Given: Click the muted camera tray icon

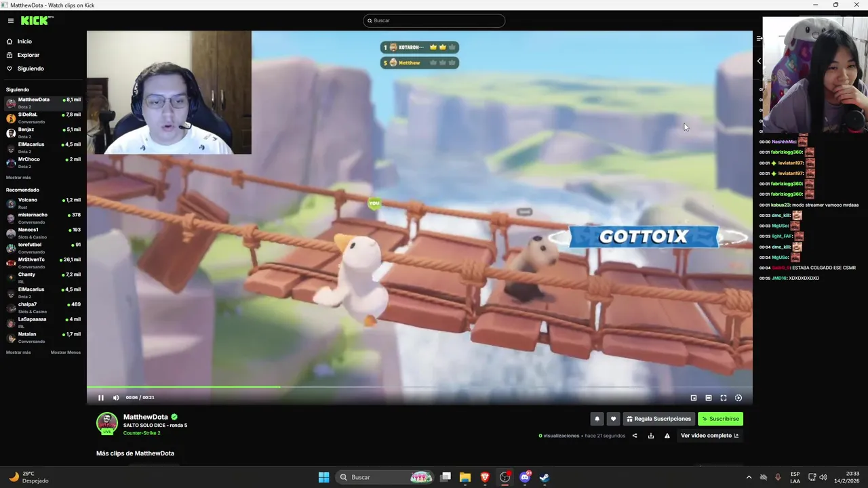Looking at the screenshot, I should 764,477.
